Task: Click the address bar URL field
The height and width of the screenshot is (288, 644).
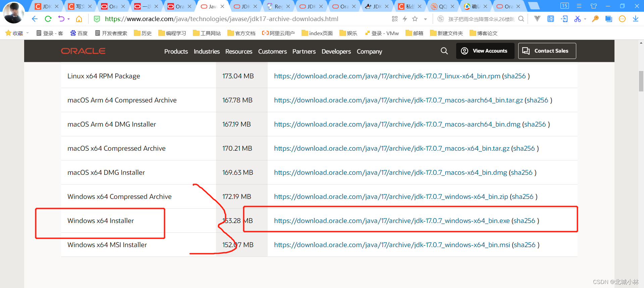Action: 221,19
